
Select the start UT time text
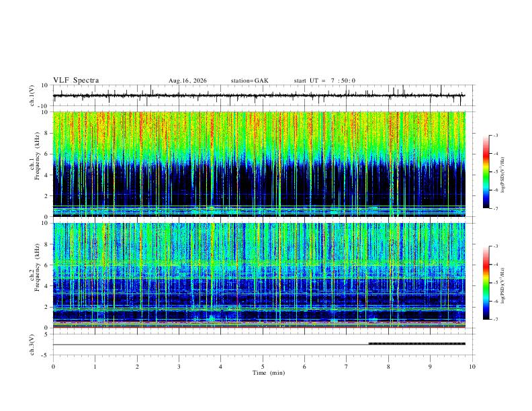(x=324, y=81)
